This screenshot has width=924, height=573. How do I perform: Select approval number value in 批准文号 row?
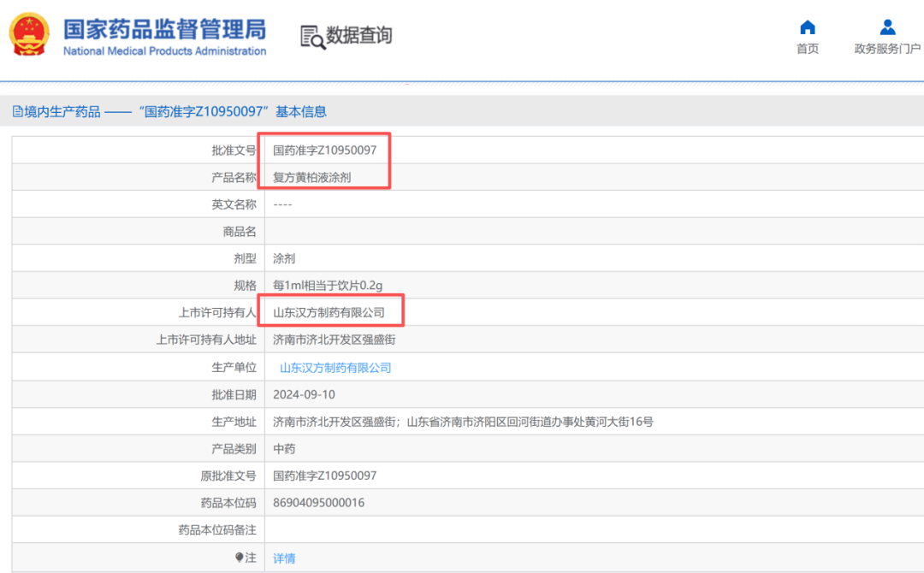point(325,151)
